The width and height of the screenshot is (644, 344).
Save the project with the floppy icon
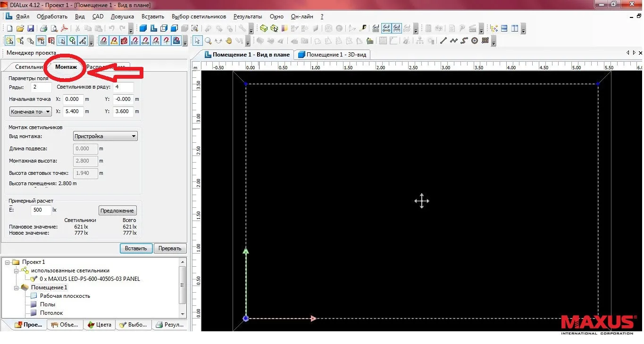pos(30,28)
